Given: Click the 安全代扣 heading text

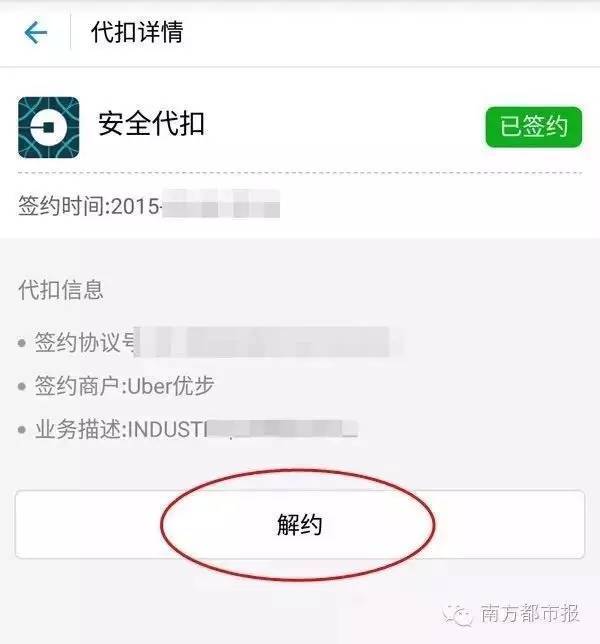Looking at the screenshot, I should click(x=151, y=124).
